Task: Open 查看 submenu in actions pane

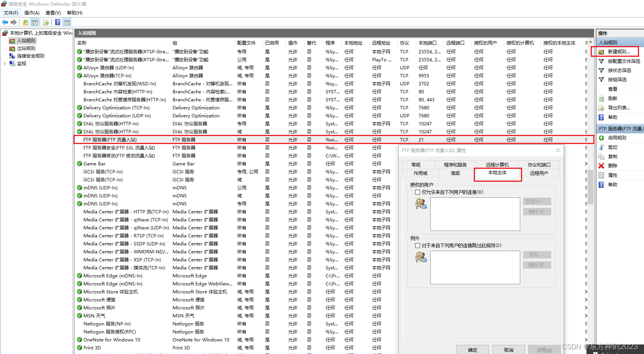Action: click(612, 89)
